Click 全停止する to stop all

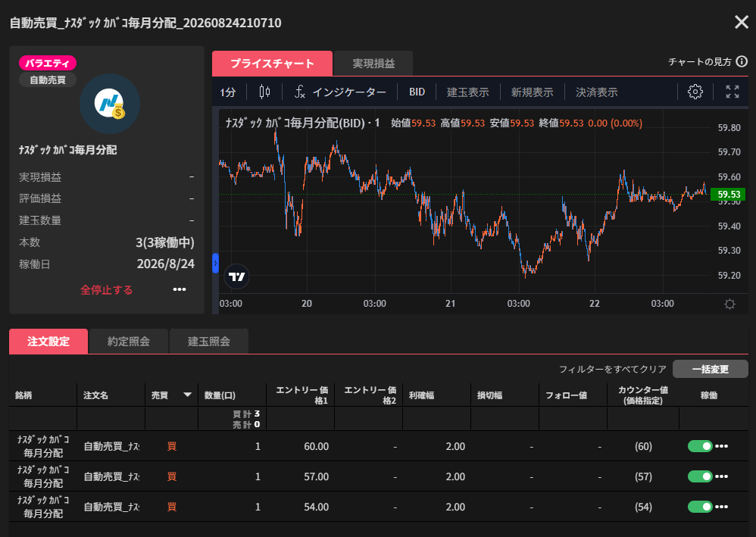click(x=106, y=290)
